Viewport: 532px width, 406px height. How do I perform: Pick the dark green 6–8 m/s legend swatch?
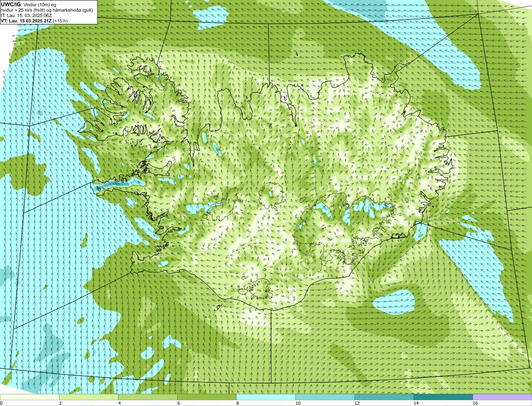(x=207, y=397)
